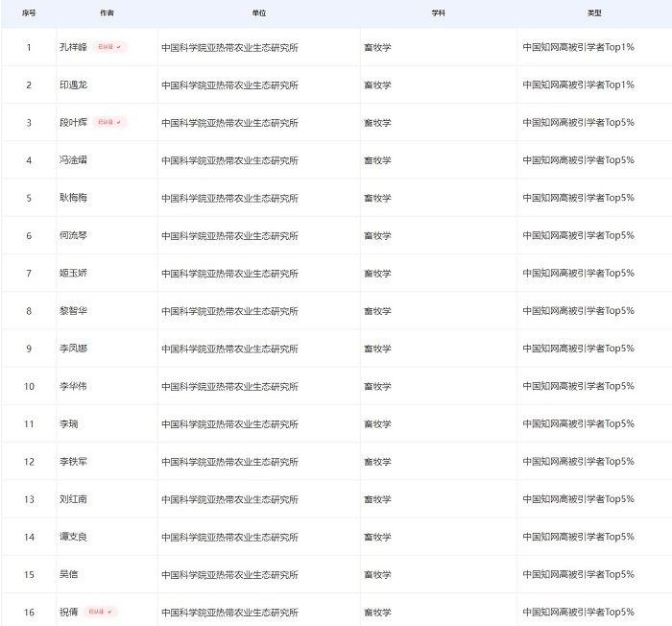Click on author name 黎智华
Image resolution: width=672 pixels, height=626 pixels.
[x=73, y=311]
